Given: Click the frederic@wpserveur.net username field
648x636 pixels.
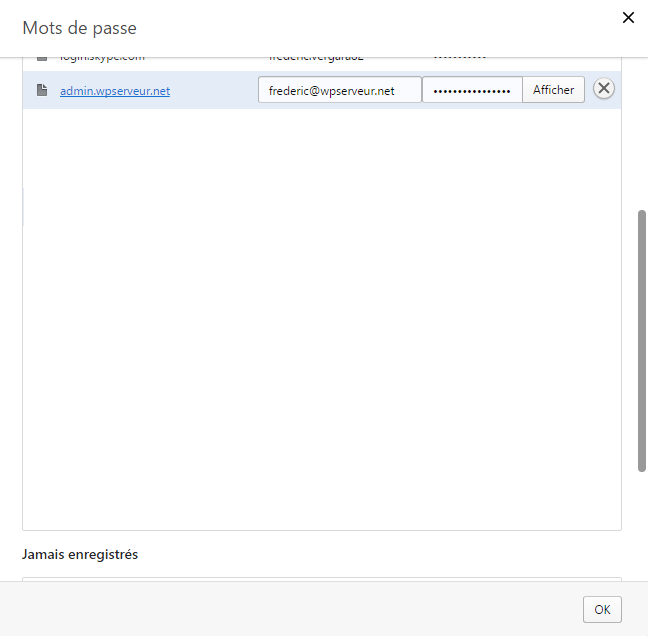Looking at the screenshot, I should pos(339,90).
